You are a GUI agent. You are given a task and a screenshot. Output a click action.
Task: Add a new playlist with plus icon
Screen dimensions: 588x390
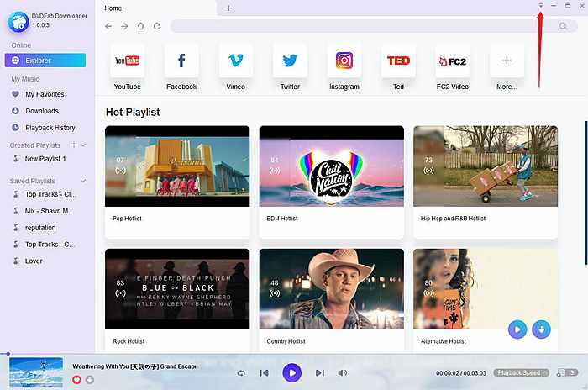(x=73, y=145)
